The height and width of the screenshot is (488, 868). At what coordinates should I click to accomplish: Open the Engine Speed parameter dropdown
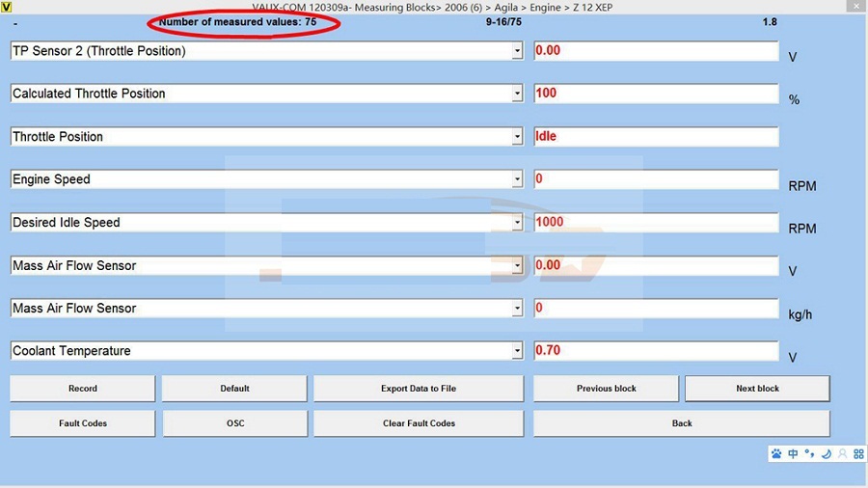517,179
